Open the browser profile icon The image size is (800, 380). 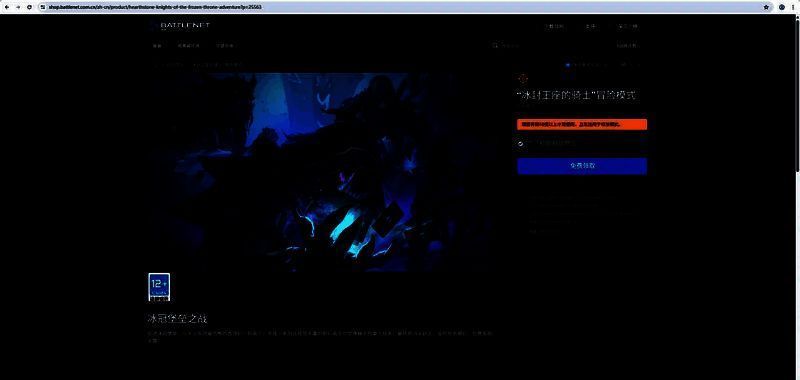click(x=782, y=7)
